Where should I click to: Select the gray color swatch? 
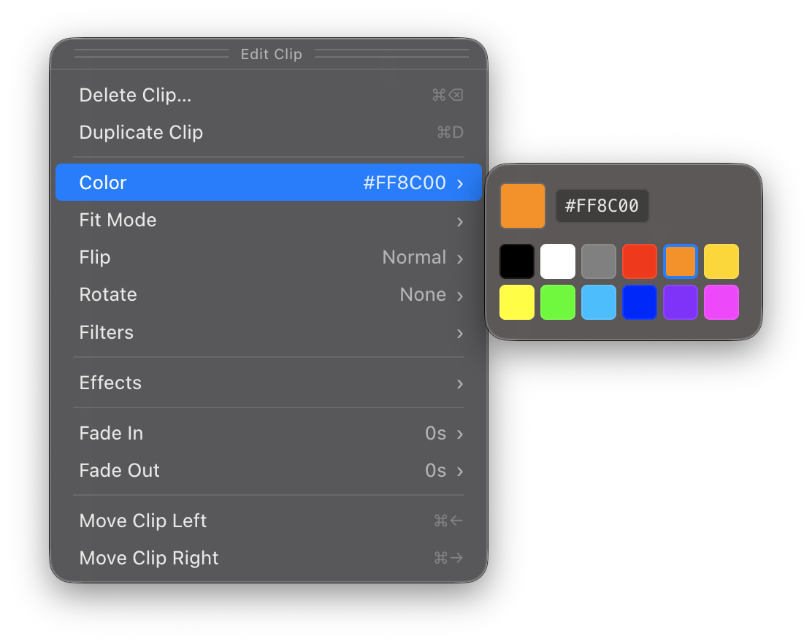[599, 261]
